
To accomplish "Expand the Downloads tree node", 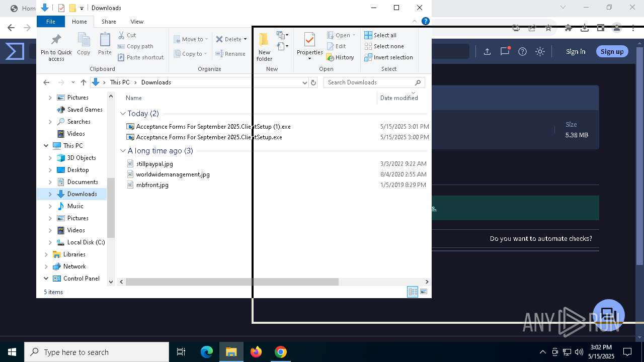I will point(50,194).
